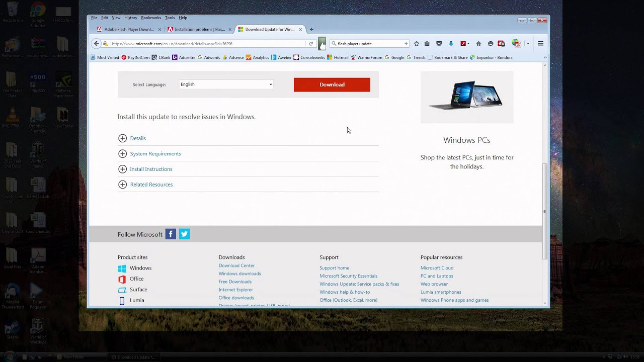The height and width of the screenshot is (362, 644).
Task: Open the History menu
Action: [x=131, y=18]
